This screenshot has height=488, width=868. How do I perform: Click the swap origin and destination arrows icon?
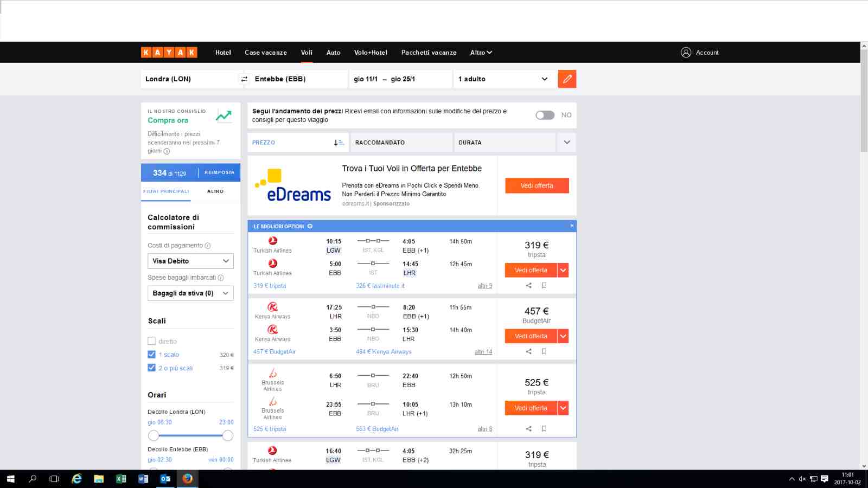(244, 79)
